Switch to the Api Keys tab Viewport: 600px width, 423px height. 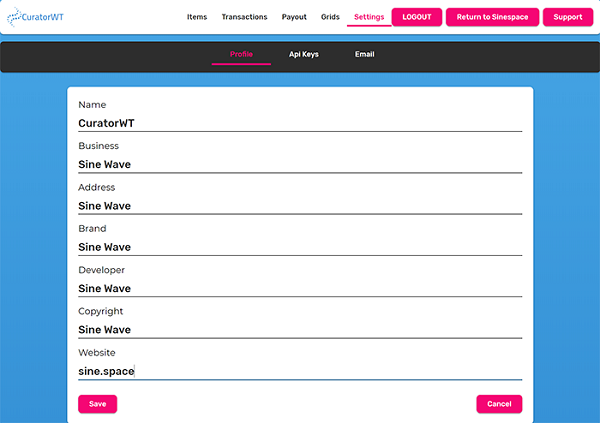point(304,54)
